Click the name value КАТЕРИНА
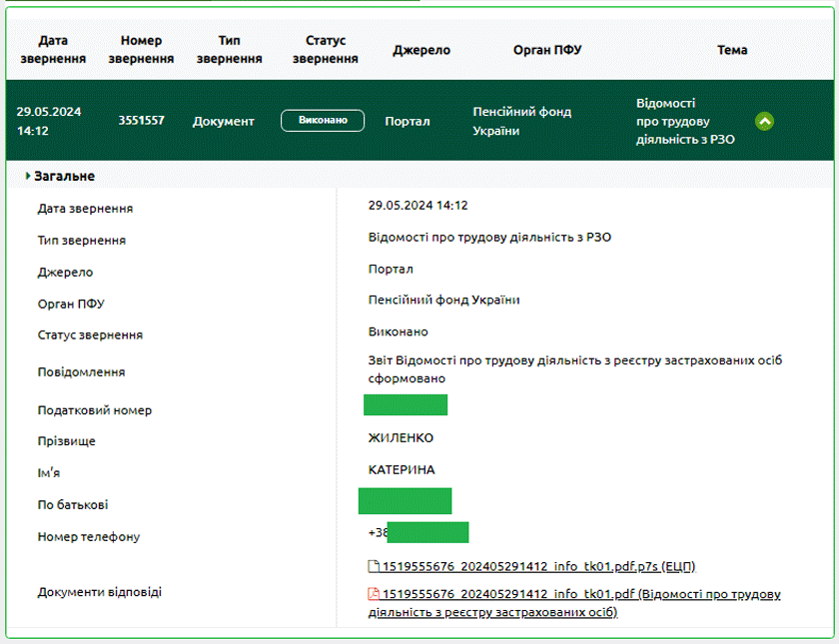839x644 pixels. (402, 470)
